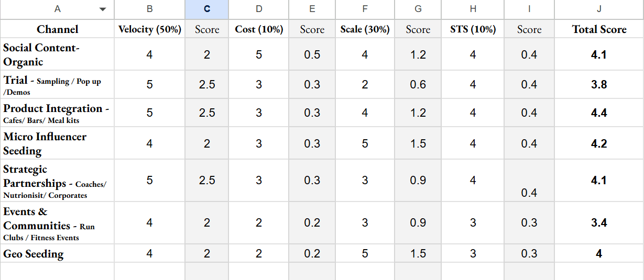Click Trial row total score 3.8

click(599, 85)
